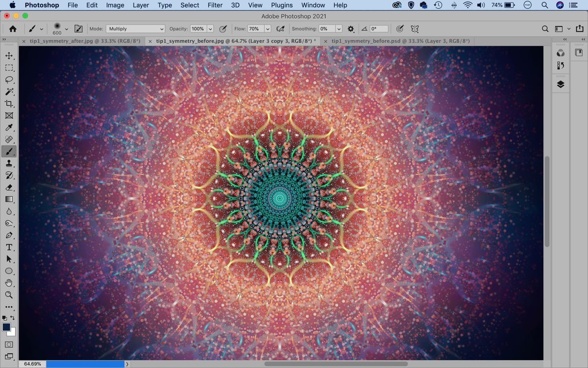Viewport: 588px width, 368px height.
Task: Select the Move tool
Action: (x=9, y=55)
